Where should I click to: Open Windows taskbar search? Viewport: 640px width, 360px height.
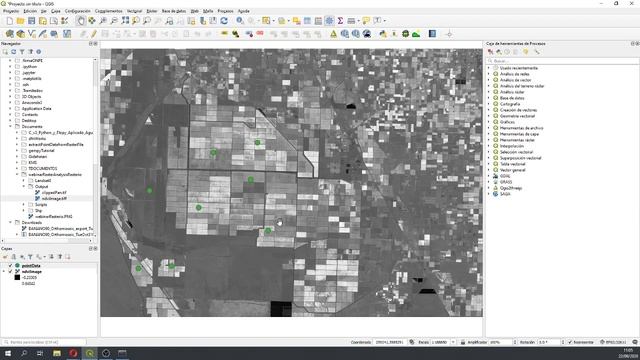(24, 353)
